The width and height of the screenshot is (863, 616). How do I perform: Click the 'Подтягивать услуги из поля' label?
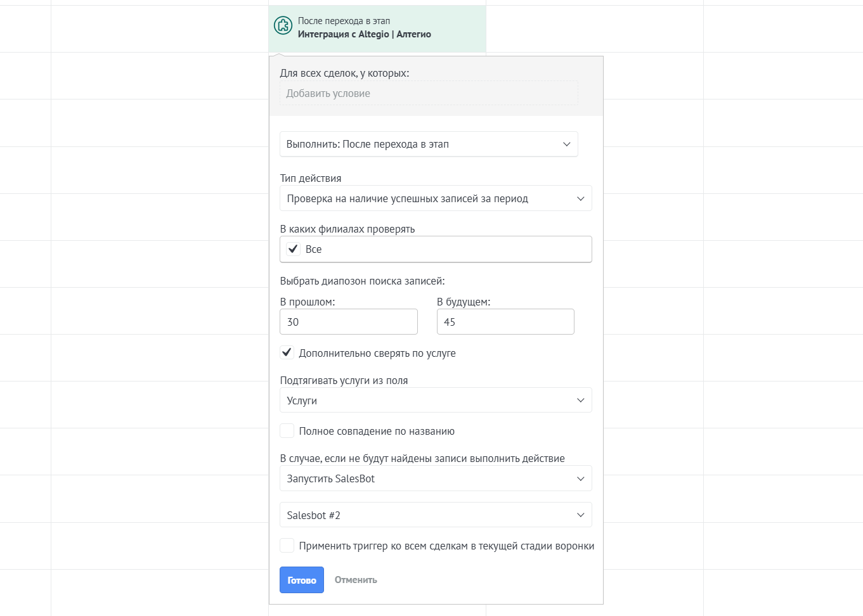(344, 380)
